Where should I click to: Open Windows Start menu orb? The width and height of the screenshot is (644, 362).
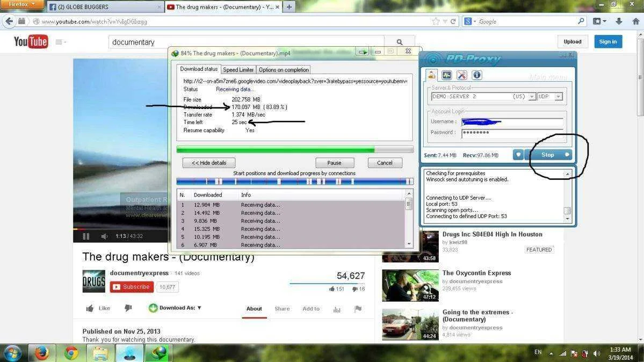[x=12, y=353]
